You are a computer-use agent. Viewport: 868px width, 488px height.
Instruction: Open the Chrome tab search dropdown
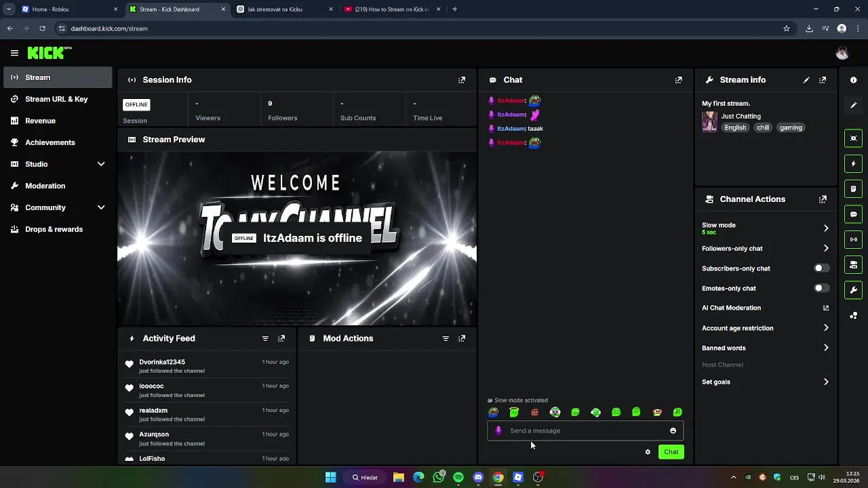[9, 9]
